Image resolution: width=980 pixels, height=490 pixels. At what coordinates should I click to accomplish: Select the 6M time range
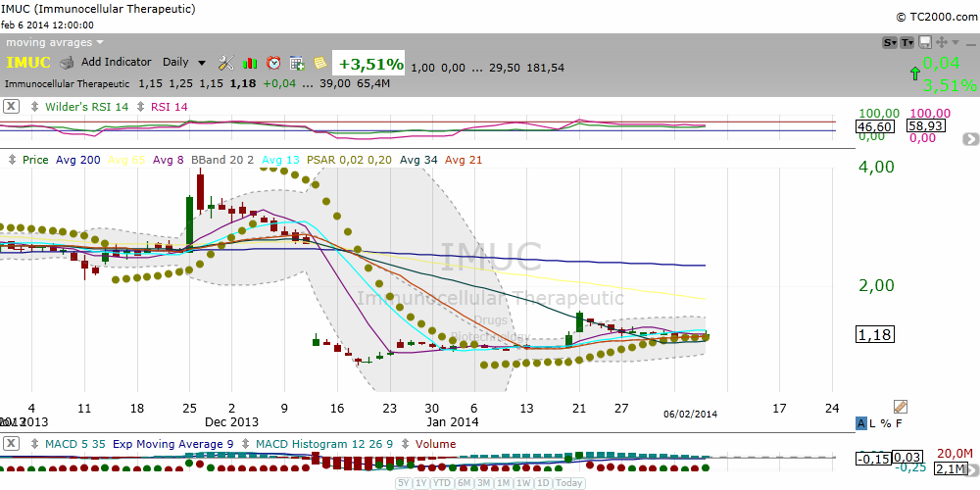click(x=464, y=483)
